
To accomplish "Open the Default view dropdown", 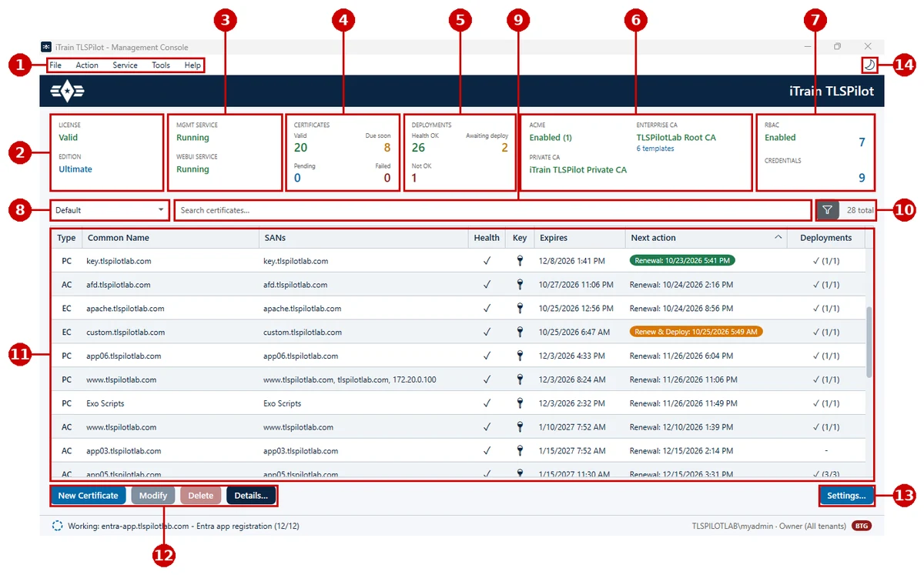I will pyautogui.click(x=109, y=210).
